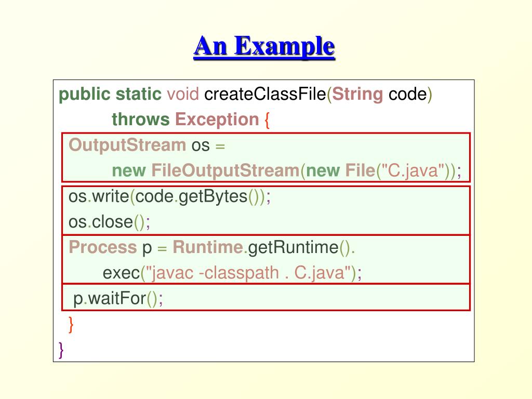
Task: Select the 'public static' keywords
Action: click(x=110, y=95)
